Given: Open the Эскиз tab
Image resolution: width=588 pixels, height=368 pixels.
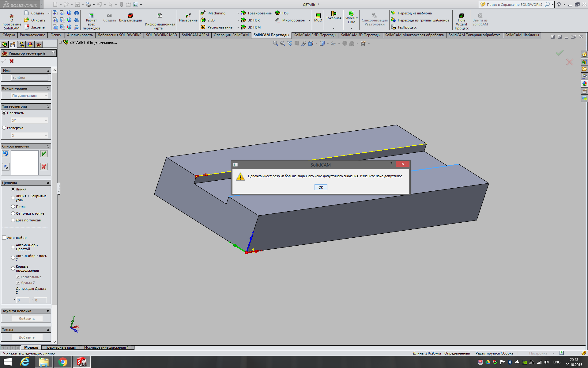Looking at the screenshot, I should click(x=56, y=35).
